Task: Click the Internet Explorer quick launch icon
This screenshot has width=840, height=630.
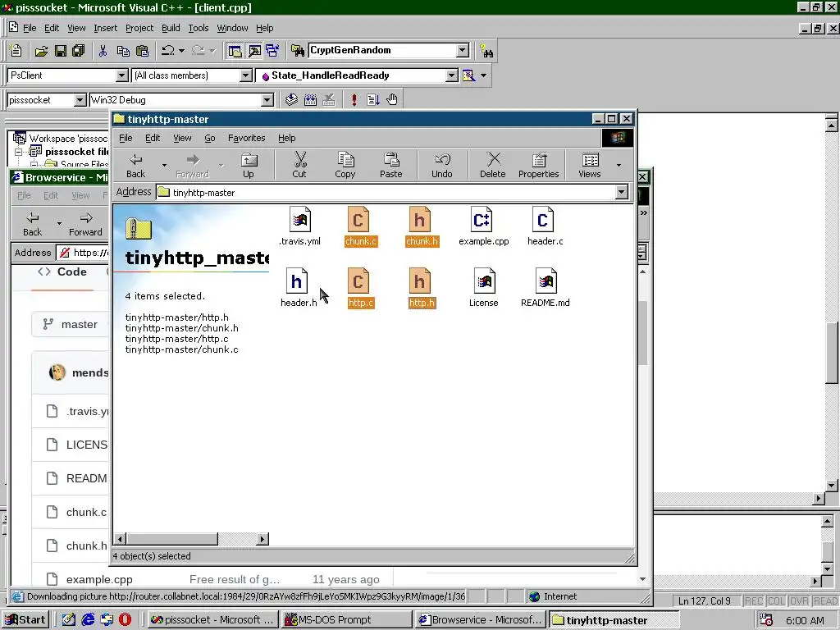Action: (88, 620)
